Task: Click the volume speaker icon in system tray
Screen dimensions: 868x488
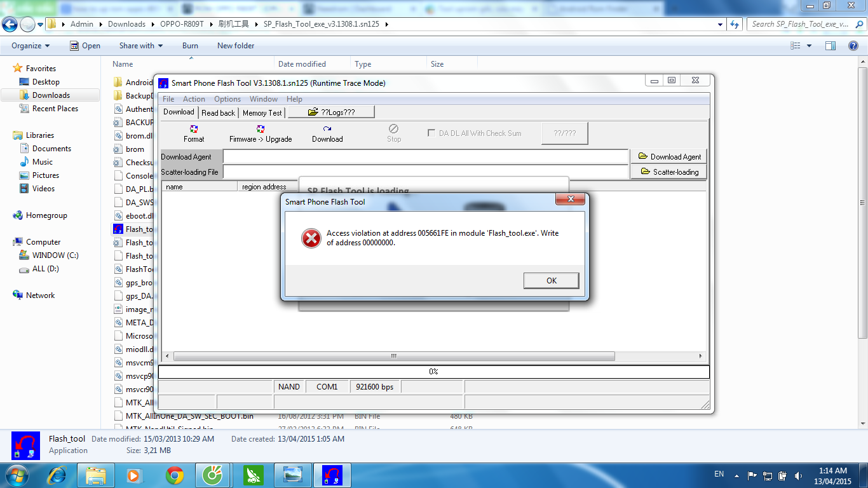Action: [x=798, y=475]
